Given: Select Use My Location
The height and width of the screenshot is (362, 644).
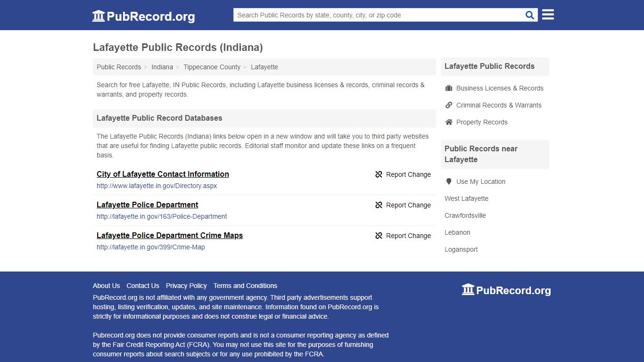Looking at the screenshot, I should pos(481,181).
